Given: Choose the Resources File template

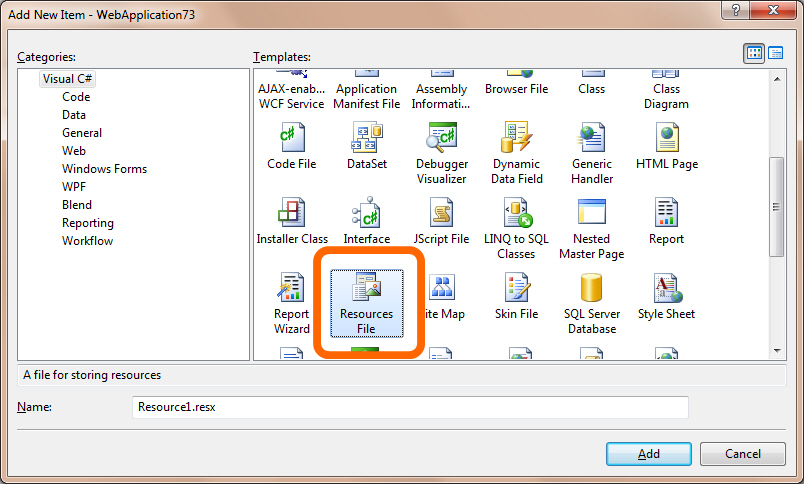Looking at the screenshot, I should coord(367,304).
